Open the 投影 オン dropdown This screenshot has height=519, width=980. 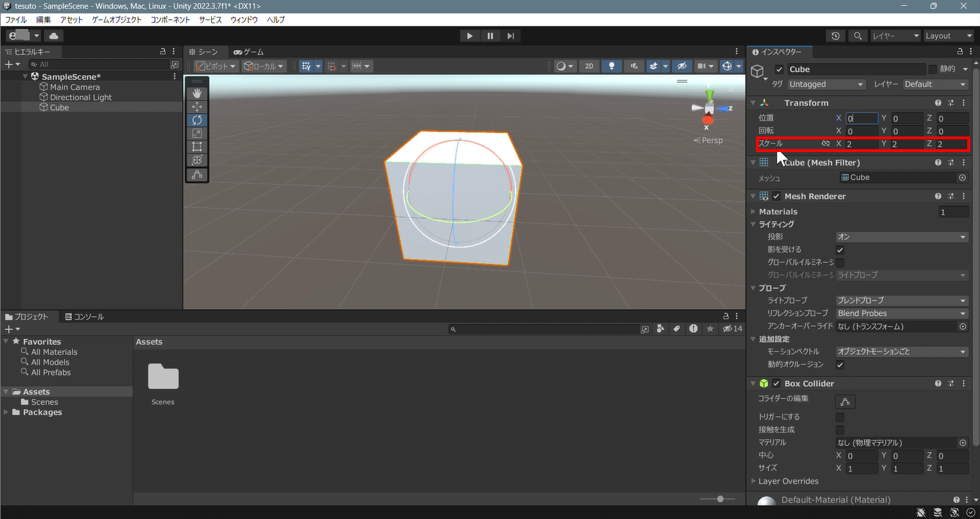902,237
